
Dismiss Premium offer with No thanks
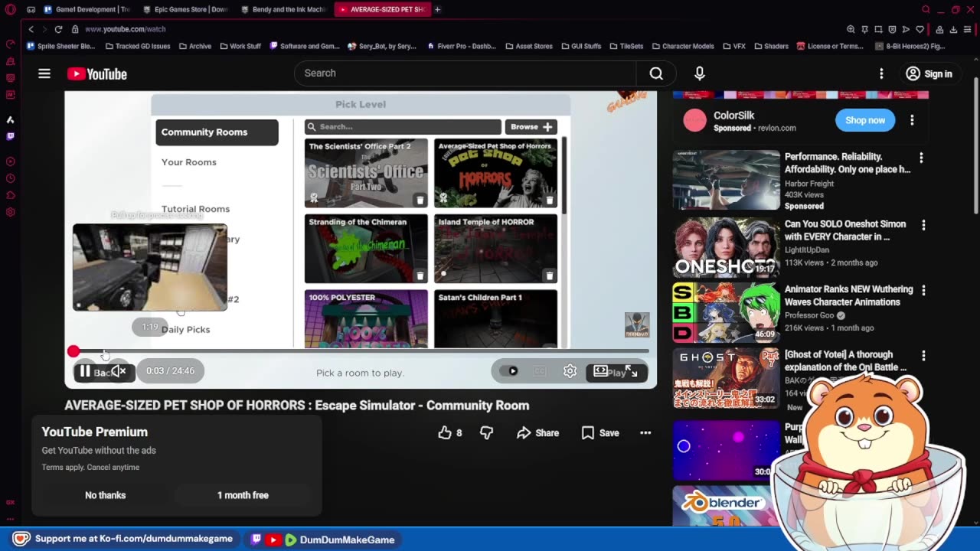pos(105,495)
